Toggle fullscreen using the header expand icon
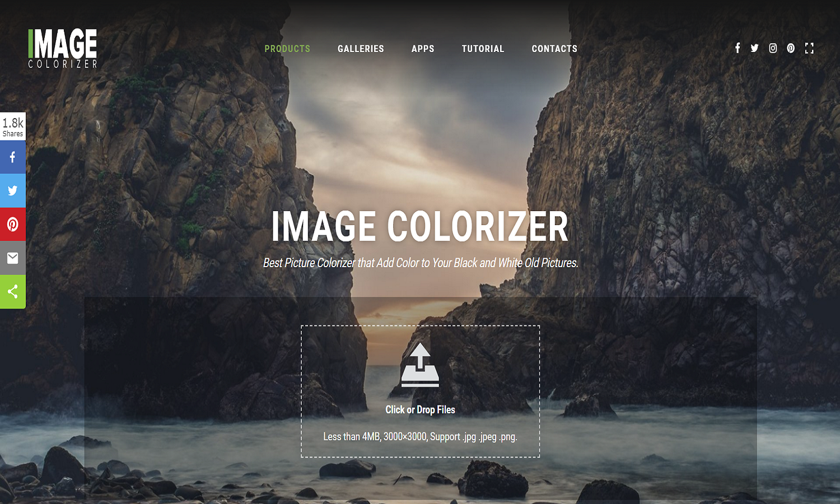The image size is (840, 504). point(809,48)
